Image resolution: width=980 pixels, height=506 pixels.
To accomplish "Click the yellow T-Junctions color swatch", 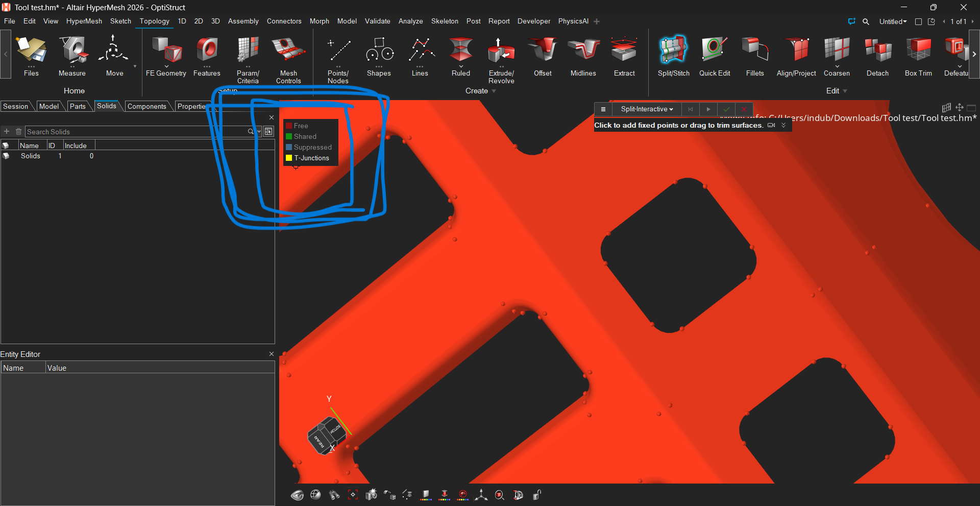I will (x=289, y=158).
